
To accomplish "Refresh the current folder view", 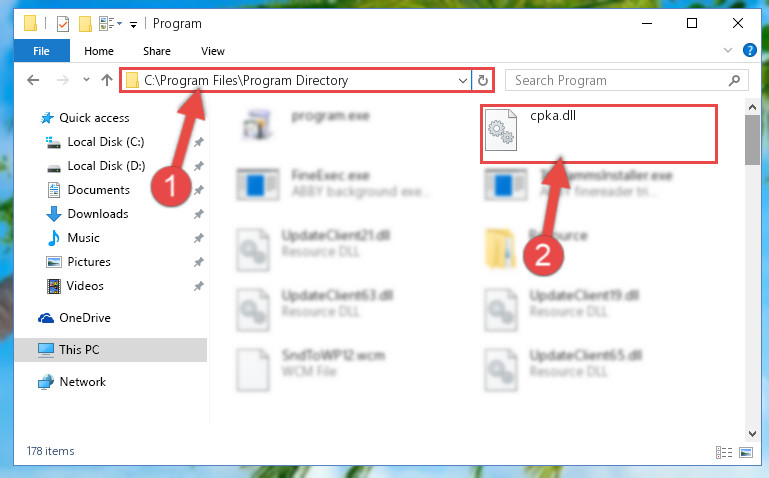I will (483, 80).
